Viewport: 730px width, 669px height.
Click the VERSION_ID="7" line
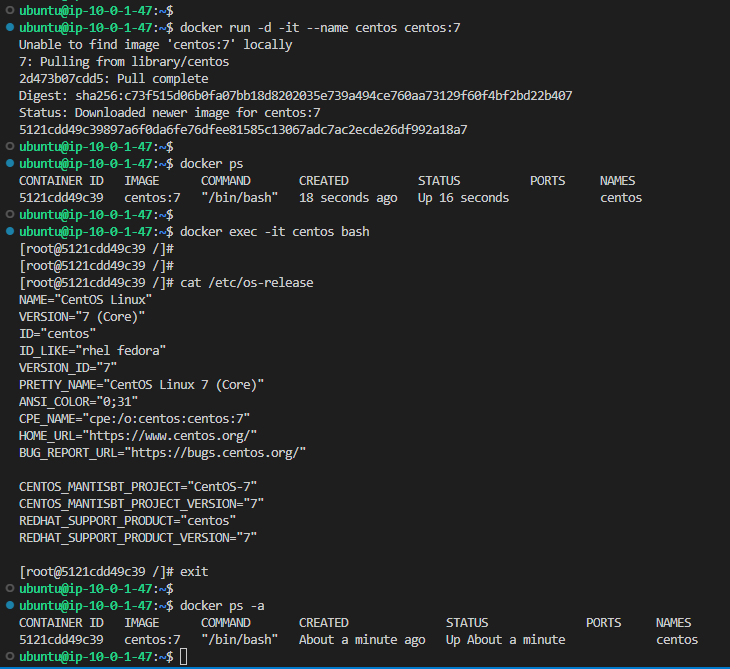click(68, 368)
